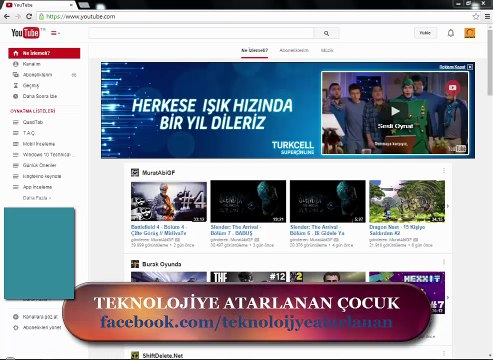The image size is (493, 360).
Task: Show next videos in the Burak Oyunda row
Action: pyautogui.click(x=448, y=297)
